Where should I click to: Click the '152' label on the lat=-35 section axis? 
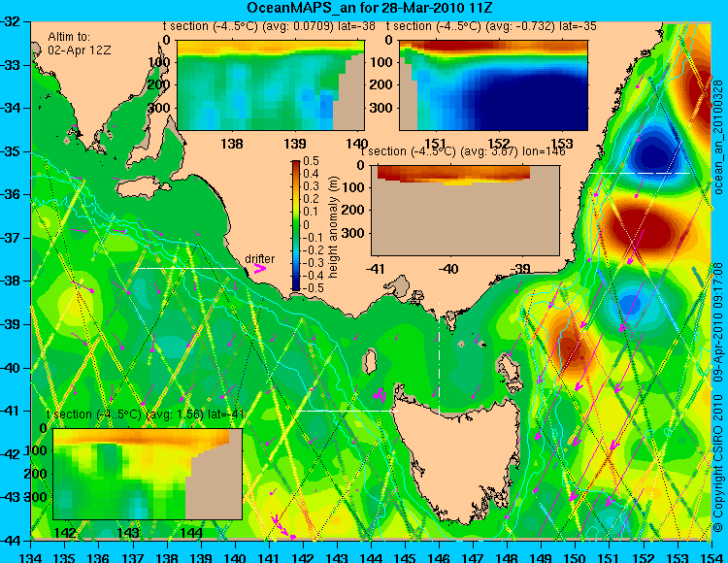tap(499, 144)
